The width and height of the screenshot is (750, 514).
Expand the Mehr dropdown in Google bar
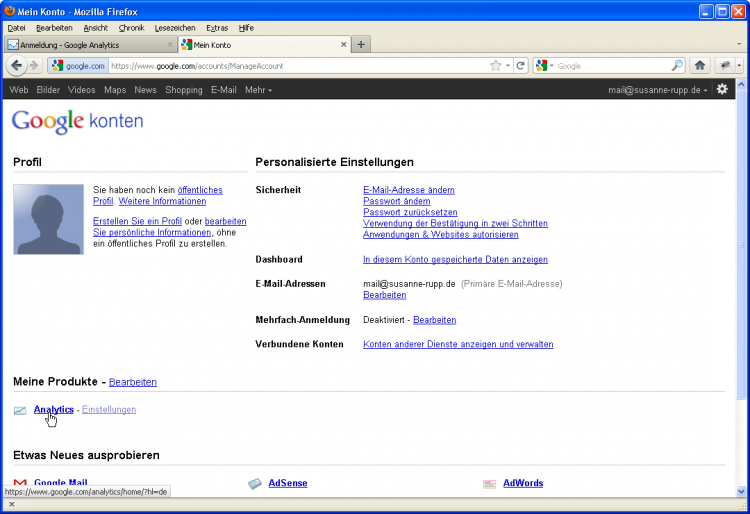[x=258, y=90]
